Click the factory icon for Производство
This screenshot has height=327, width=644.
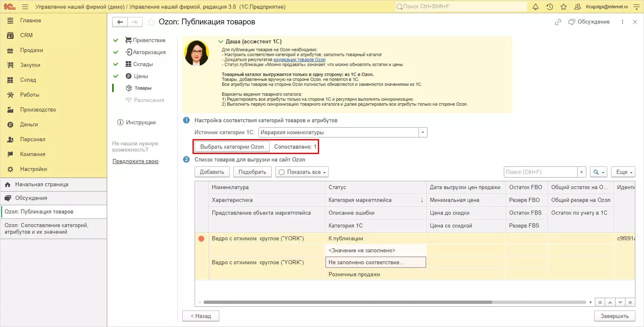(x=10, y=110)
